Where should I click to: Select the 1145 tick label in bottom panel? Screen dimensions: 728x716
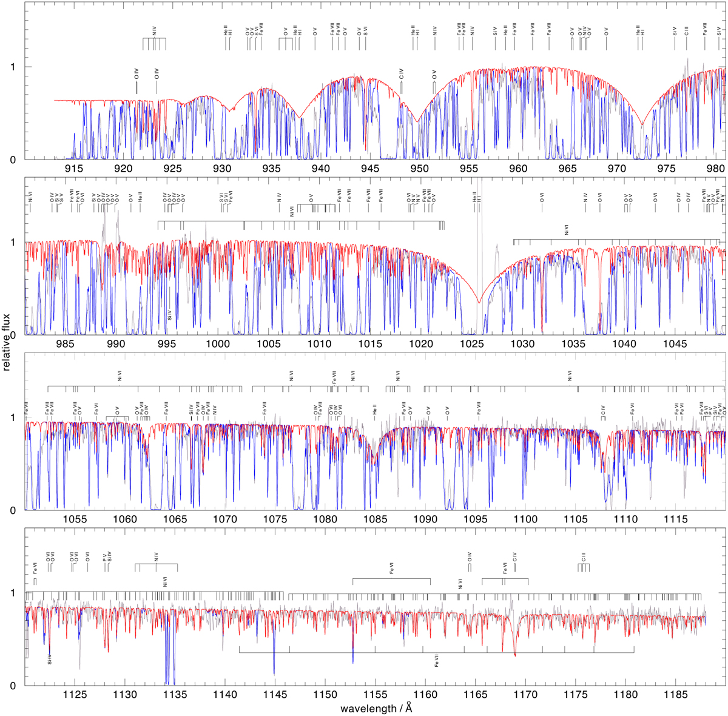(275, 694)
